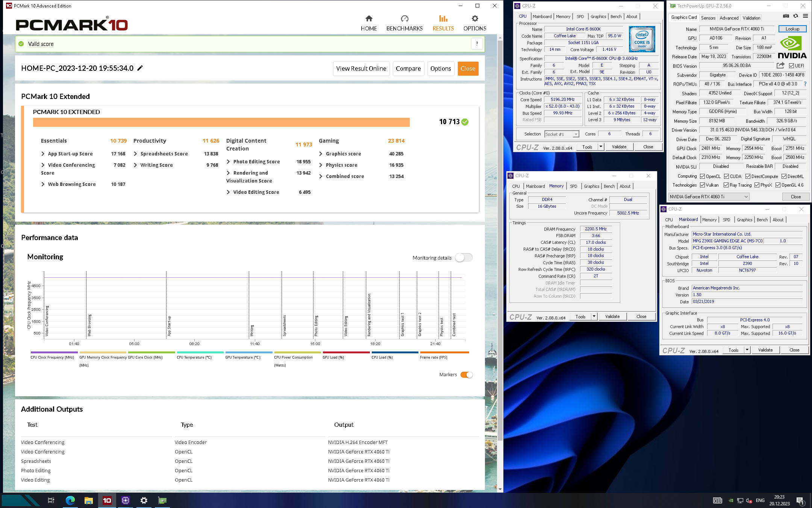Click the question mark help icon
This screenshot has height=508, width=812.
477,44
